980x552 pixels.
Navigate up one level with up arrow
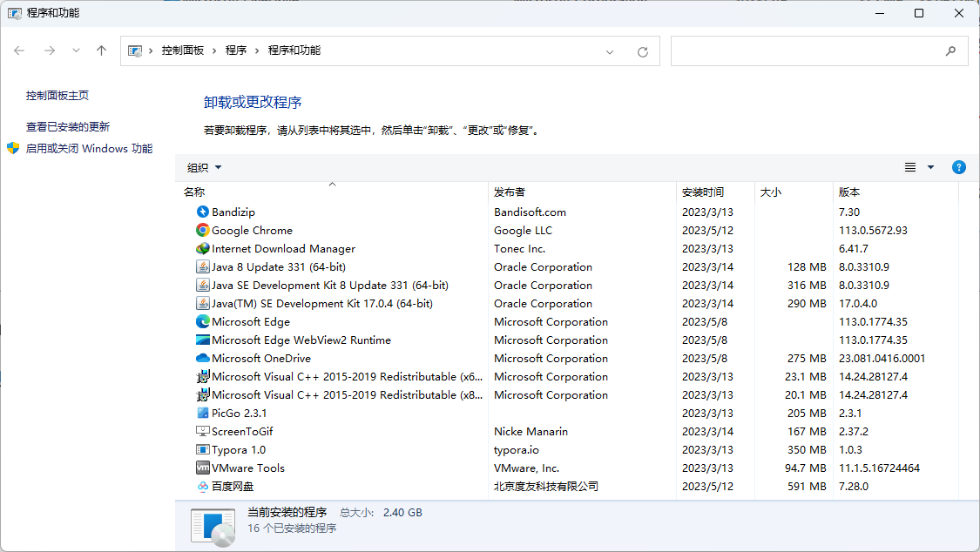pyautogui.click(x=101, y=50)
